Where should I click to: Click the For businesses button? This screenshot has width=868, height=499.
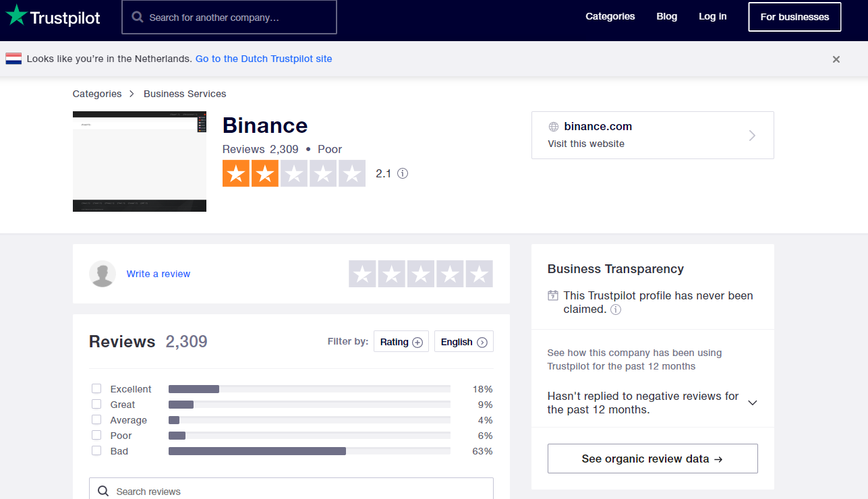(x=794, y=17)
